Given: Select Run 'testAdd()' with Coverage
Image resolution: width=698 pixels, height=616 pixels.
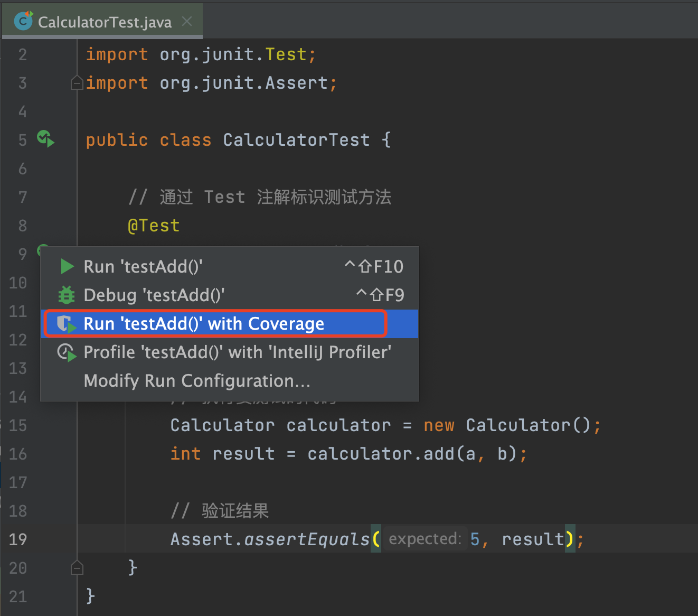Looking at the screenshot, I should (x=204, y=324).
